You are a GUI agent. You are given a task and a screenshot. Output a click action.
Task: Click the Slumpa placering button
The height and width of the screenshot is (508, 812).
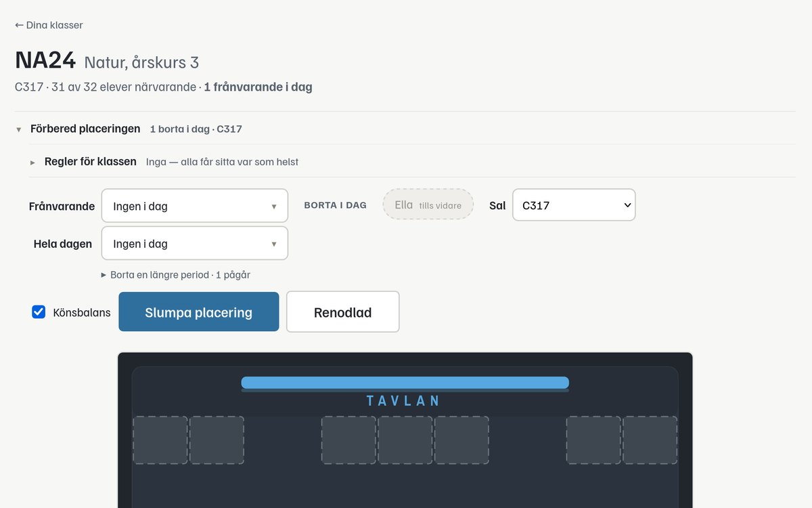point(199,312)
